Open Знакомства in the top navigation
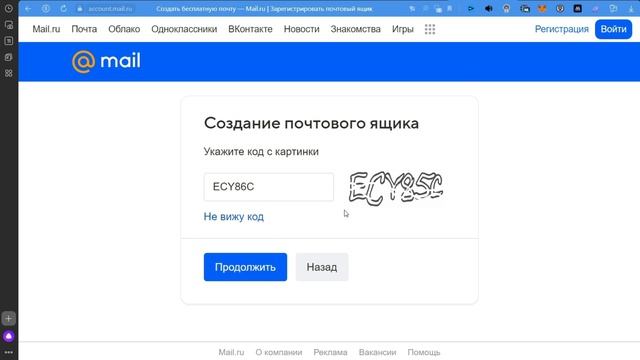640x360 pixels. 356,29
